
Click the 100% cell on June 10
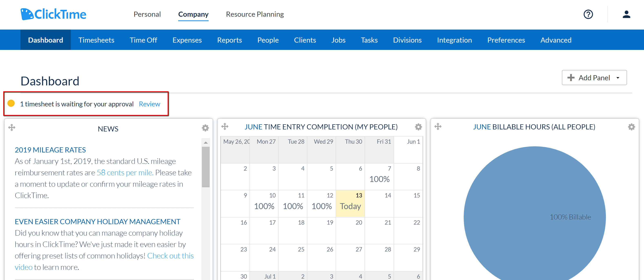pos(264,204)
